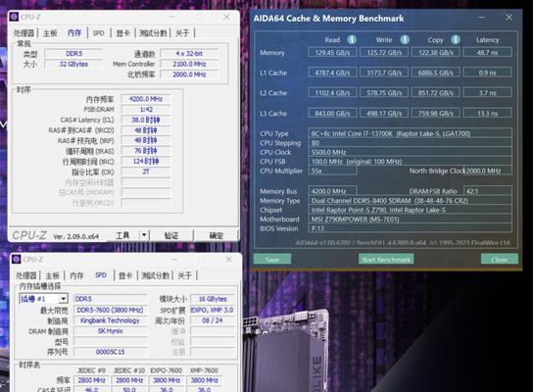This screenshot has height=392, width=533.
Task: Open the 关于 tab in the upper CPU-Z window
Action: 182,33
